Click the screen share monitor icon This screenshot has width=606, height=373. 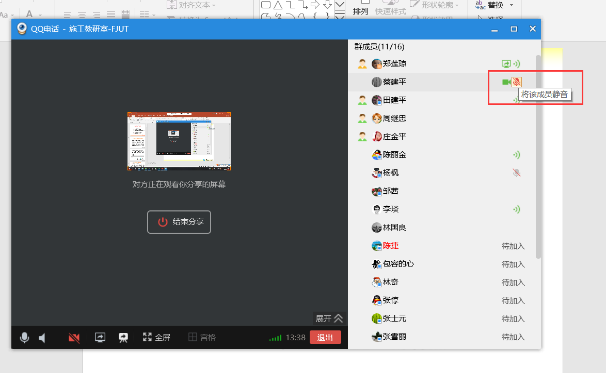pos(100,337)
